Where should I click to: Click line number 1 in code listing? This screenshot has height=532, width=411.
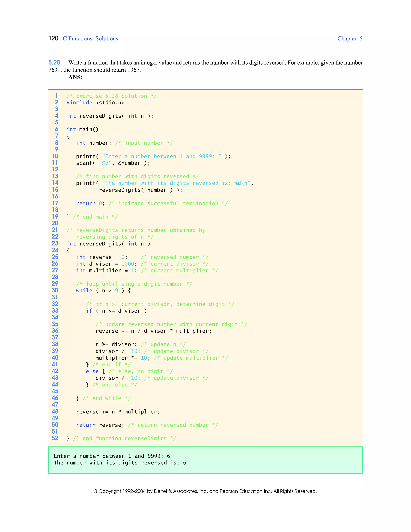(x=56, y=96)
